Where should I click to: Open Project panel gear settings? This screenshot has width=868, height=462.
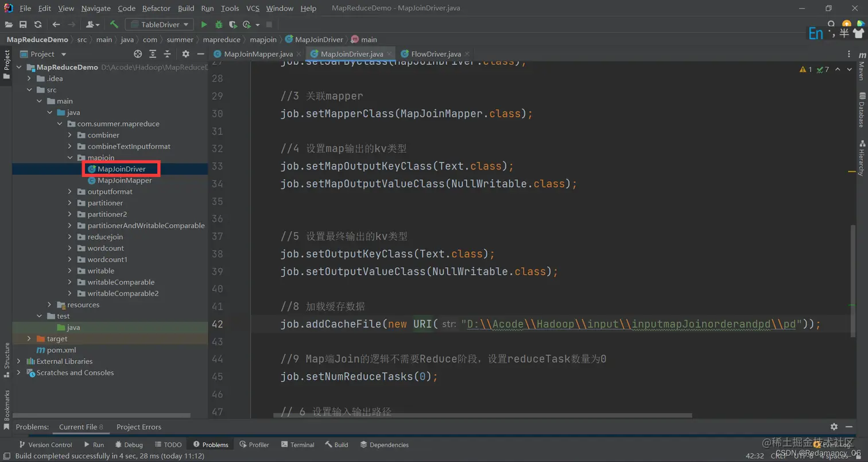tap(185, 54)
